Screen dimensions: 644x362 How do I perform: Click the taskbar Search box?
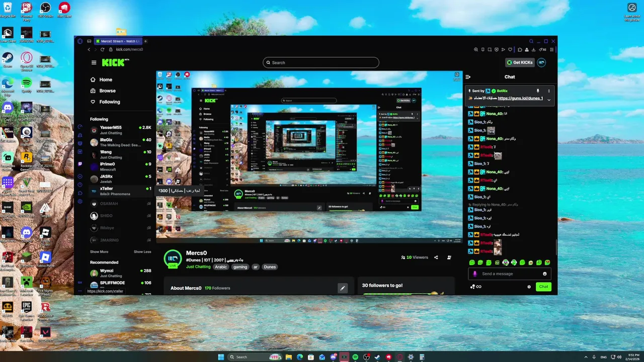point(255,357)
